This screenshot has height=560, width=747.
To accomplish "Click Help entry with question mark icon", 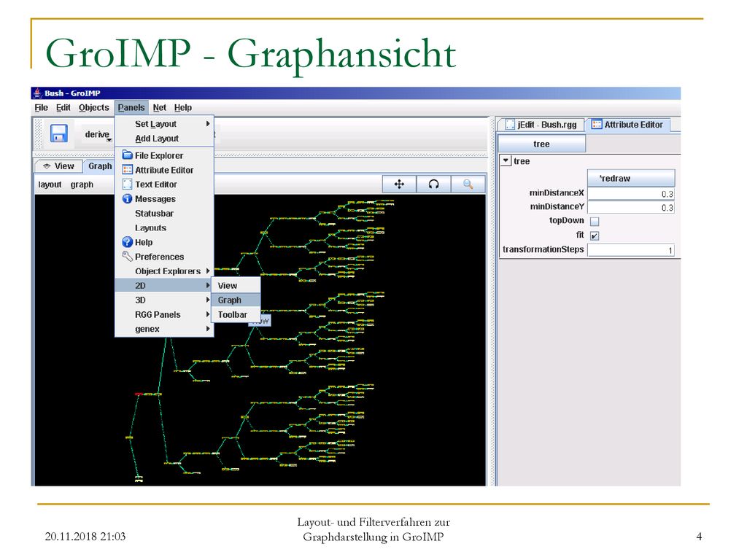I will point(164,242).
